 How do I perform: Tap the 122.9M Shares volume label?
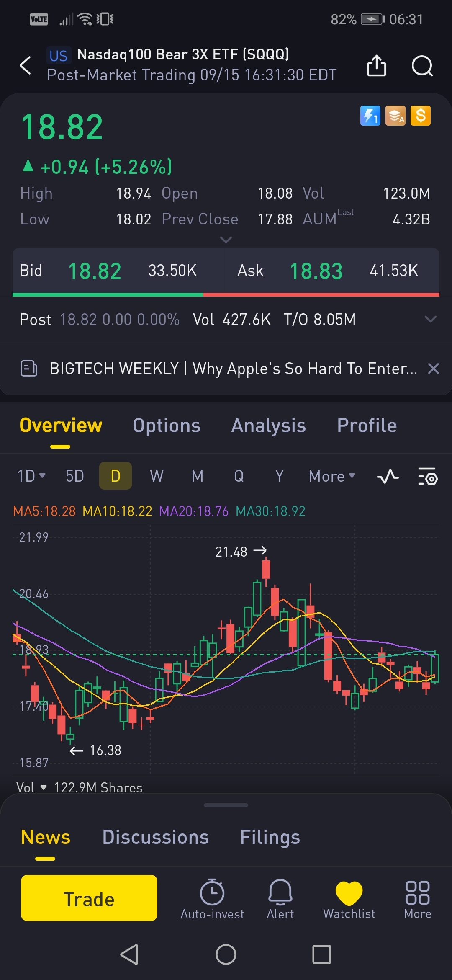coord(98,788)
